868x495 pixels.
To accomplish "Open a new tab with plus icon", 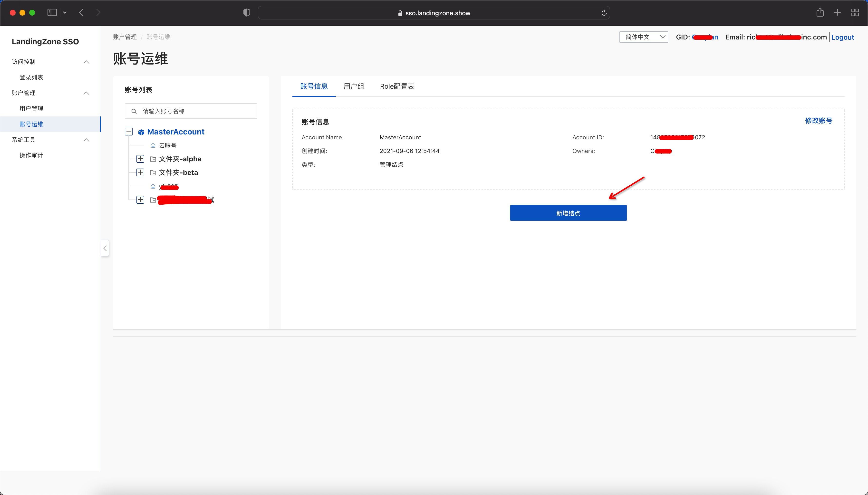I will (x=837, y=13).
